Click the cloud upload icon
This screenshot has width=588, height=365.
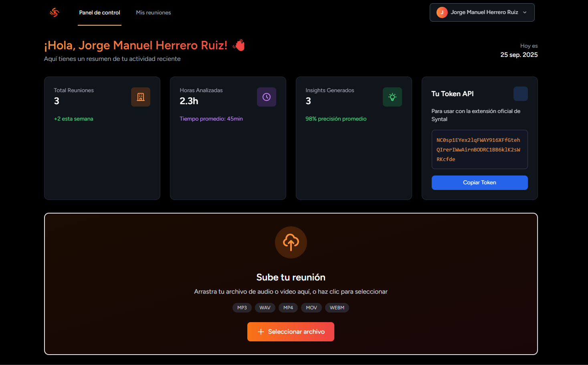291,242
